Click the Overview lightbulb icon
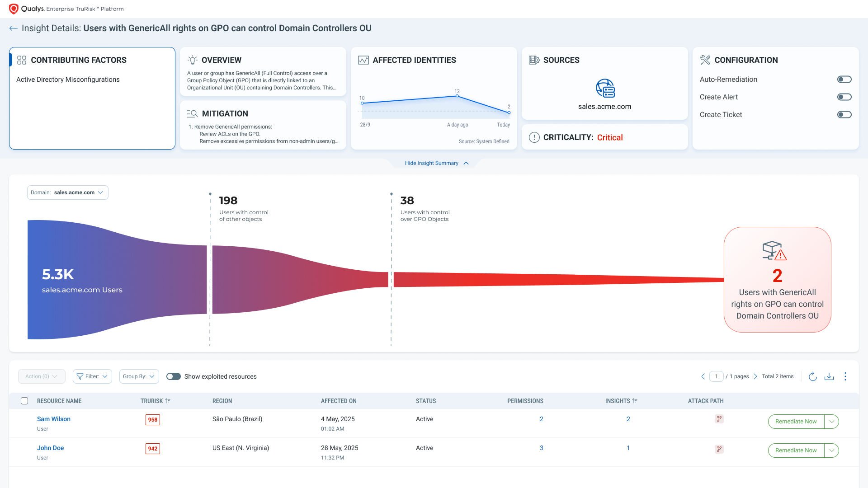 [x=193, y=60]
